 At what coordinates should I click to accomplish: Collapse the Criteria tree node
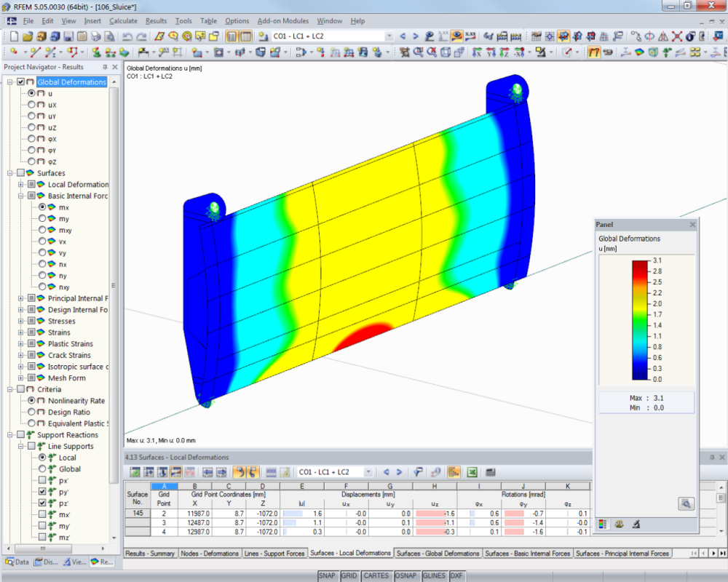(x=9, y=389)
